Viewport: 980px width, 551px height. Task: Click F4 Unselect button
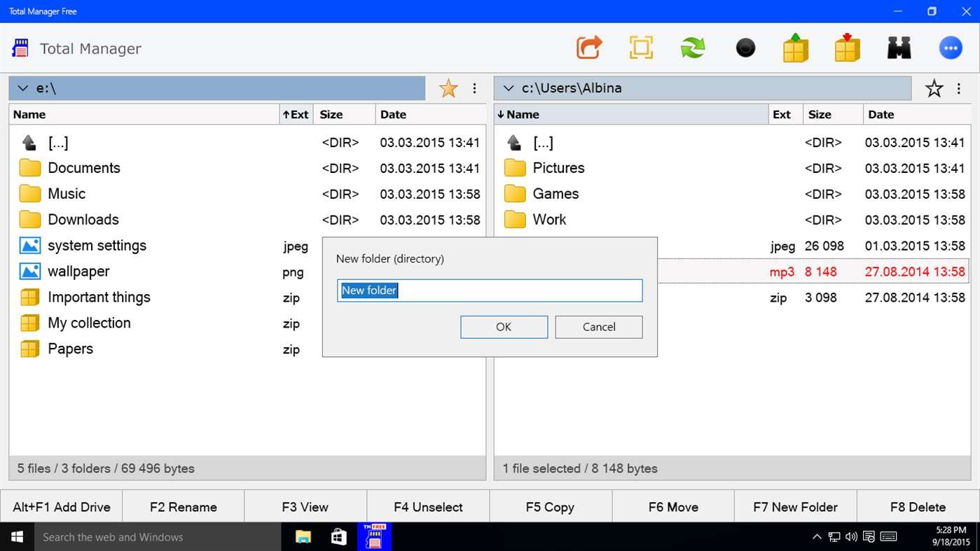tap(428, 507)
